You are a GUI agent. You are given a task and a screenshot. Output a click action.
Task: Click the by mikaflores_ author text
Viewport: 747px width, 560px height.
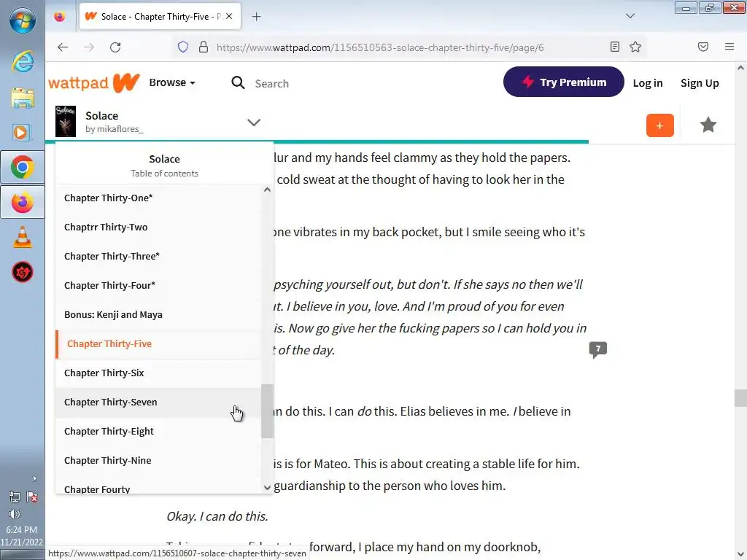[x=115, y=129]
